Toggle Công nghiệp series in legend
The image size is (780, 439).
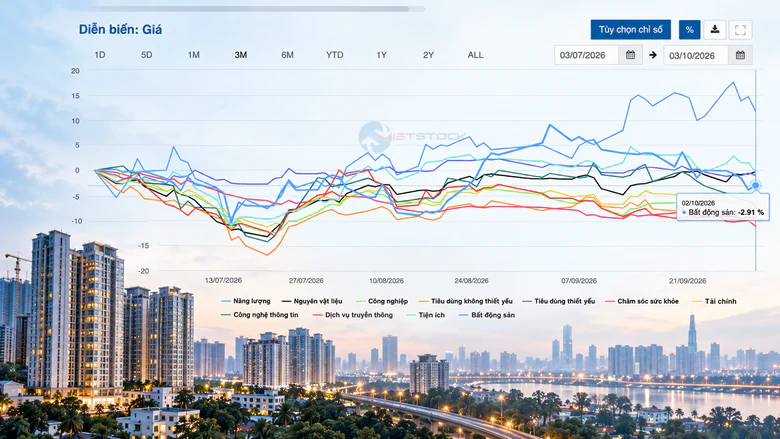click(382, 301)
